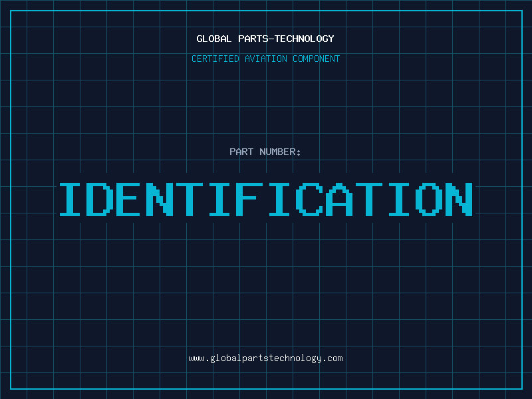Image resolution: width=532 pixels, height=399 pixels.
Task: Select the word CERTIFIED in the subtitle
Action: pos(215,59)
